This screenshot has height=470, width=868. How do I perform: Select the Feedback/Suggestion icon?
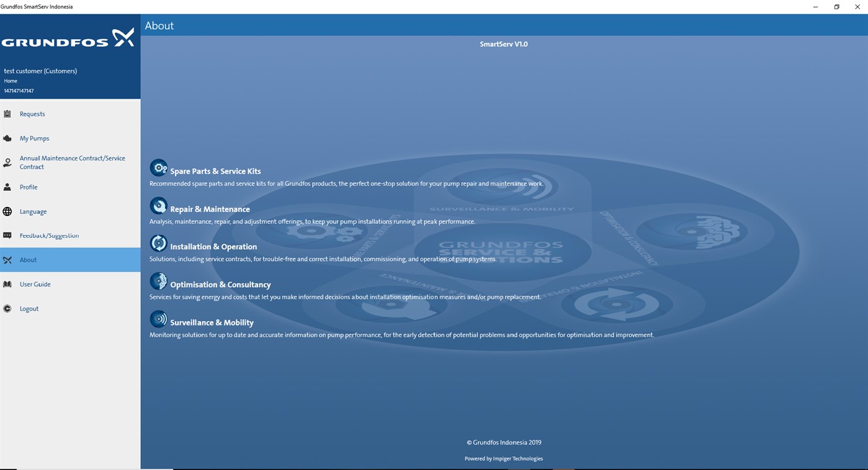tap(7, 235)
